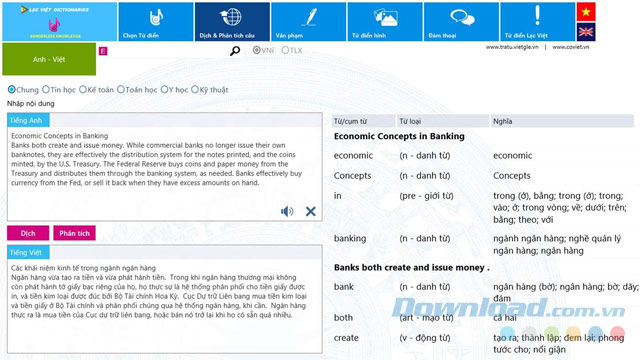Switch interface to the UK flag

pos(586,32)
